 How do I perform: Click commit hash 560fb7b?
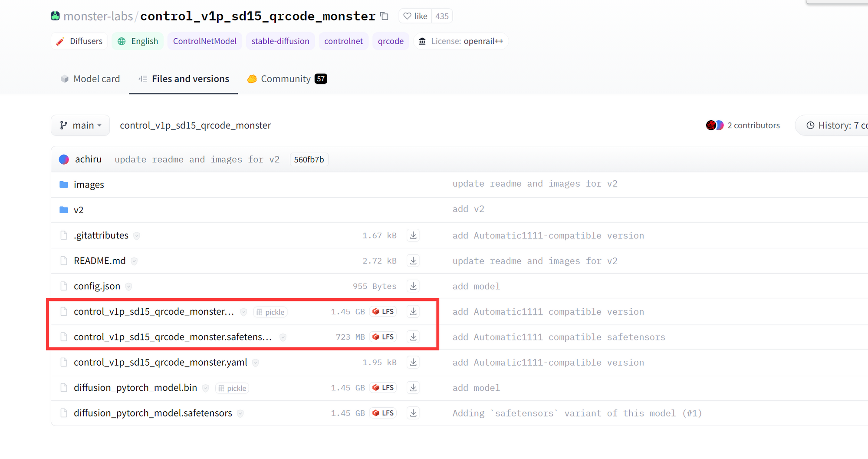tap(309, 159)
